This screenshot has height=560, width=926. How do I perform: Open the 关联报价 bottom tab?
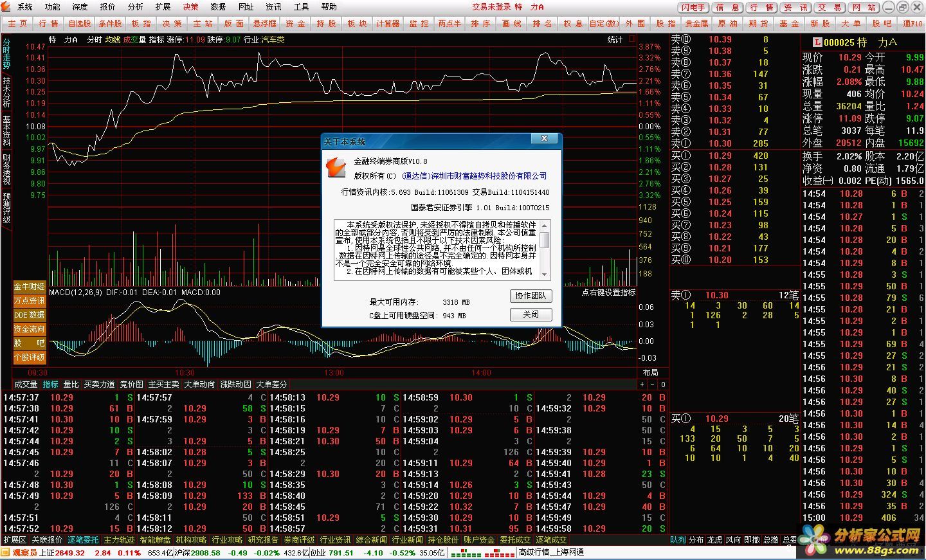[47, 540]
